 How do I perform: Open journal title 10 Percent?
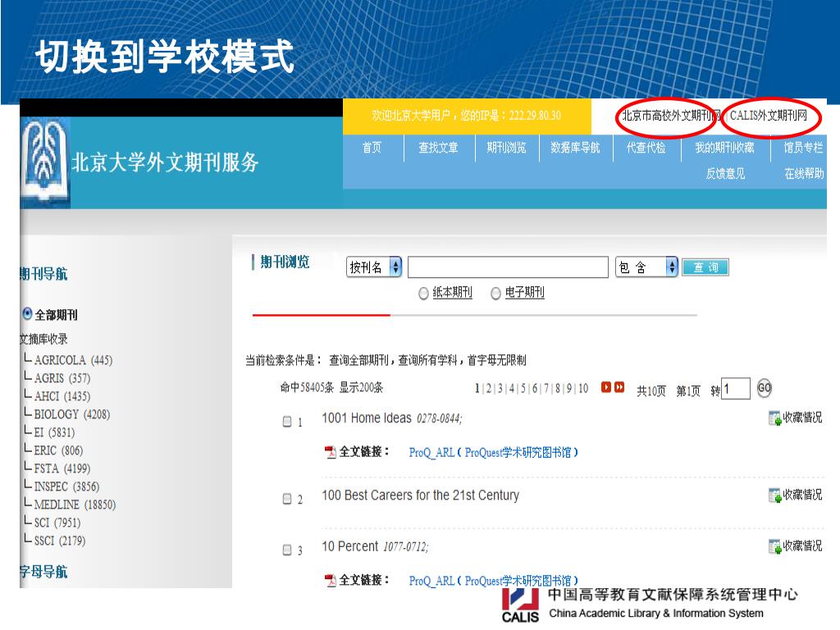point(349,546)
